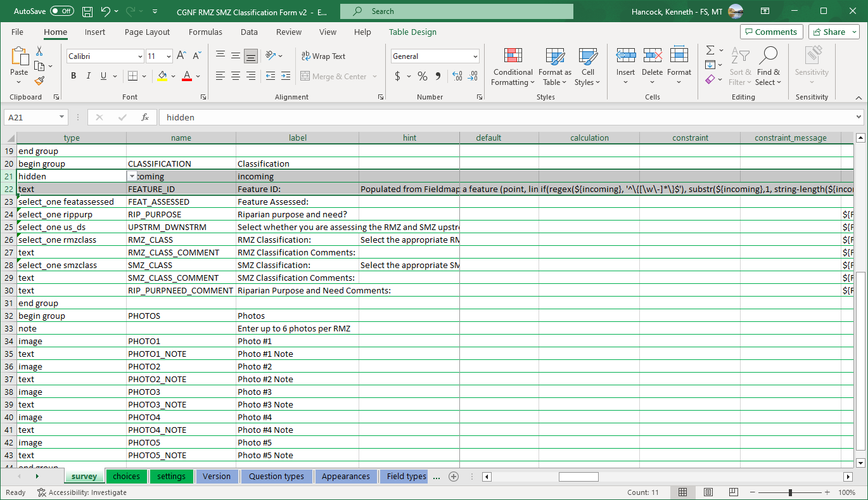Click the zoom slider handle in status bar
This screenshot has height=500, width=868.
pyautogui.click(x=790, y=492)
